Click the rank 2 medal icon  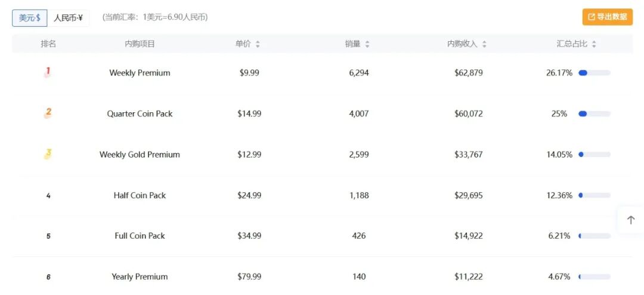pos(48,113)
